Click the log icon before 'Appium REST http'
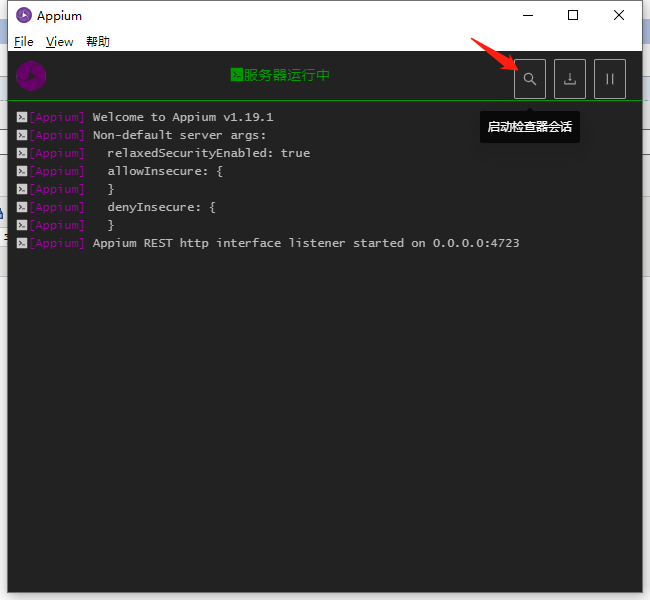 pyautogui.click(x=22, y=243)
